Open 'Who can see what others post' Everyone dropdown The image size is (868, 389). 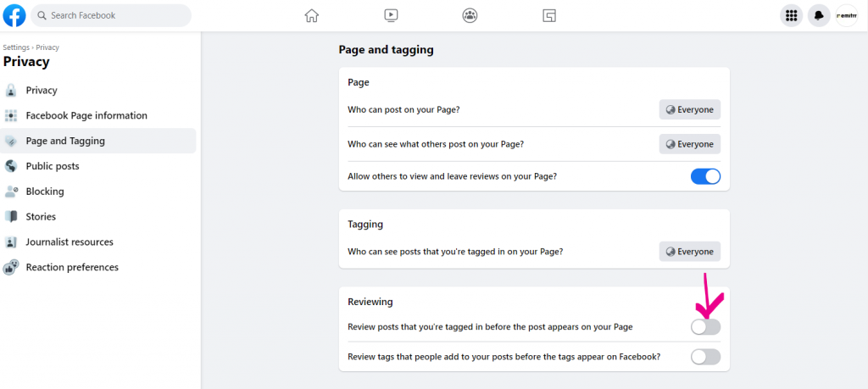point(690,144)
